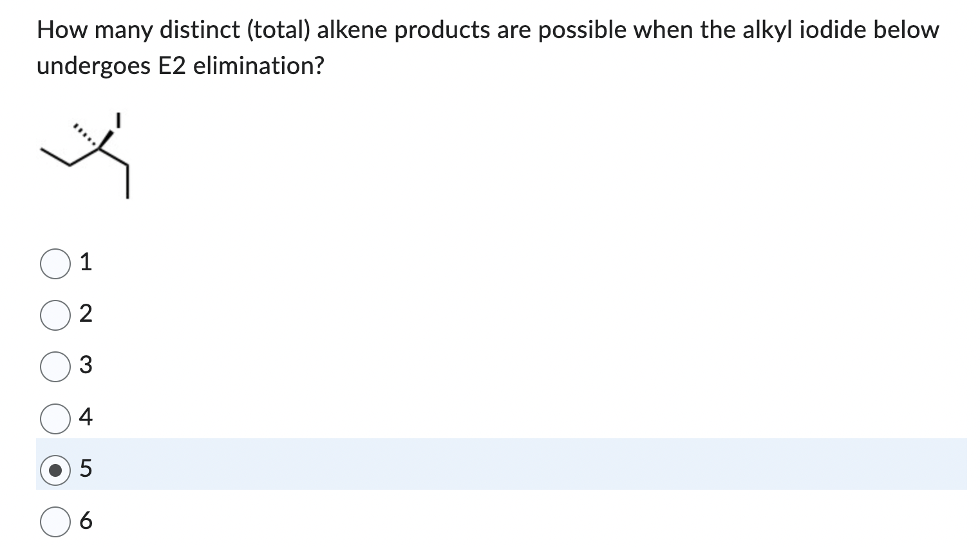Click the answer text labeled 2

pyautogui.click(x=86, y=313)
